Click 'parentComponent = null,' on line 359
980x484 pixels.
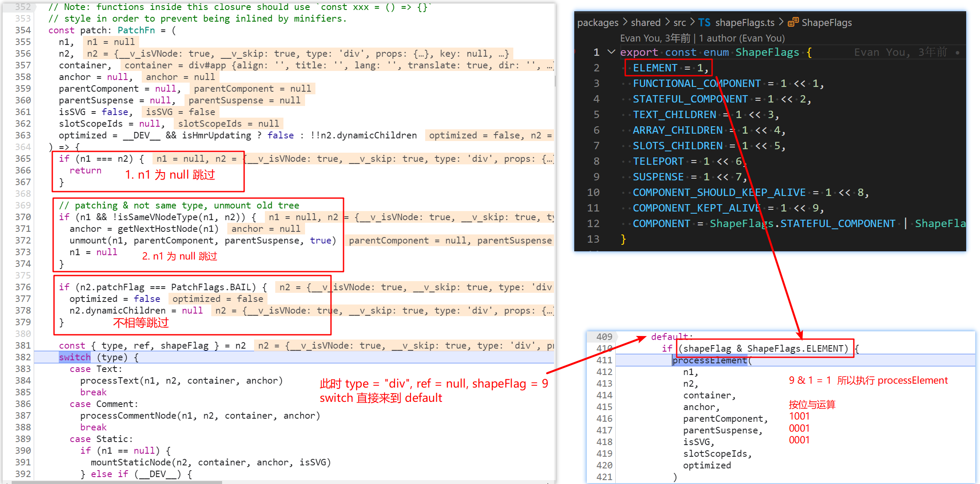pos(120,89)
